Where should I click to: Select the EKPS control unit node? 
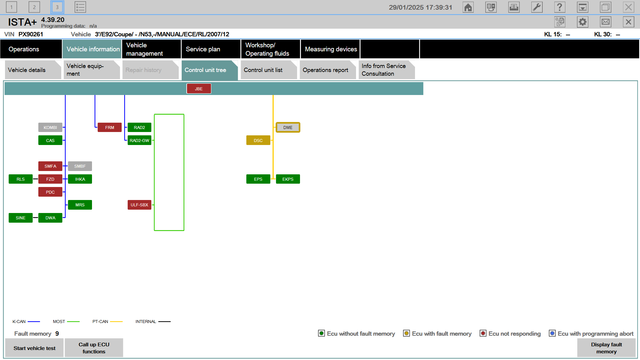288,179
